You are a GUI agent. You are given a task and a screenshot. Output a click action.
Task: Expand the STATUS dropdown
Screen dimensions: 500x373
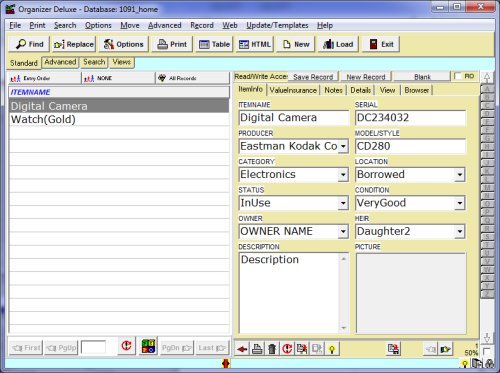[x=343, y=203]
